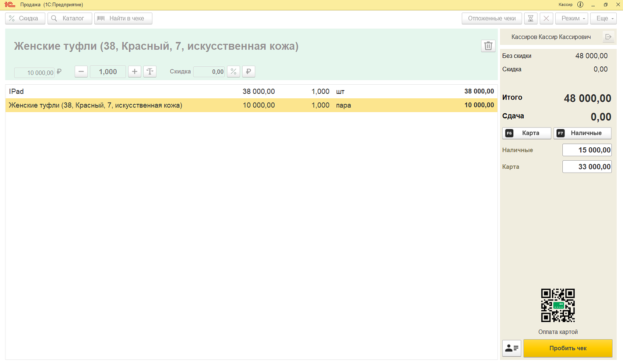623x364 pixels.
Task: Apply percent discount to item
Action: (233, 72)
